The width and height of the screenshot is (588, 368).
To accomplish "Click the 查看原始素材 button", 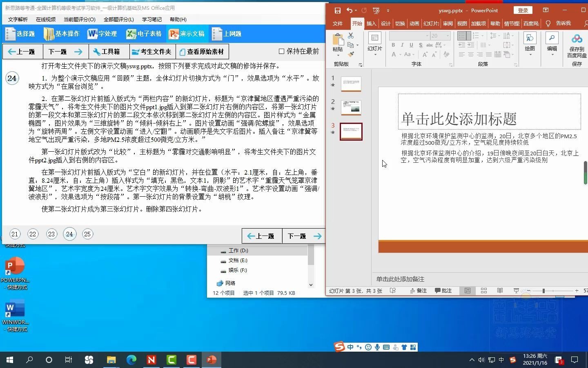I will click(x=202, y=52).
